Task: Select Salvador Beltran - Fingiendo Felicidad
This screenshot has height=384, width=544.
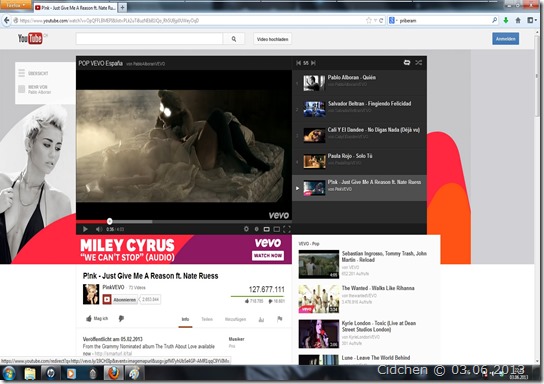Action: click(x=359, y=109)
